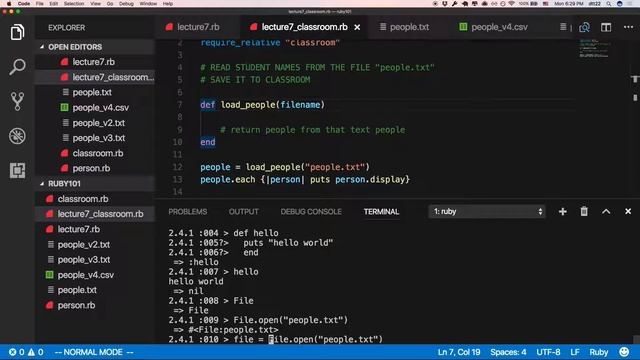Open people_v3.txt in RUBY101 folder
Viewport: 640px width, 360px height.
coord(95,260)
